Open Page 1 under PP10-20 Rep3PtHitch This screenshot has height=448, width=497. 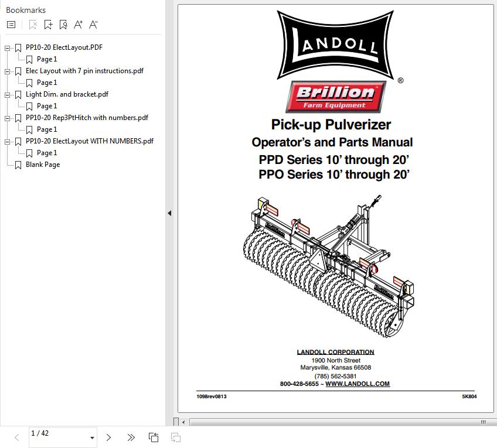point(47,129)
